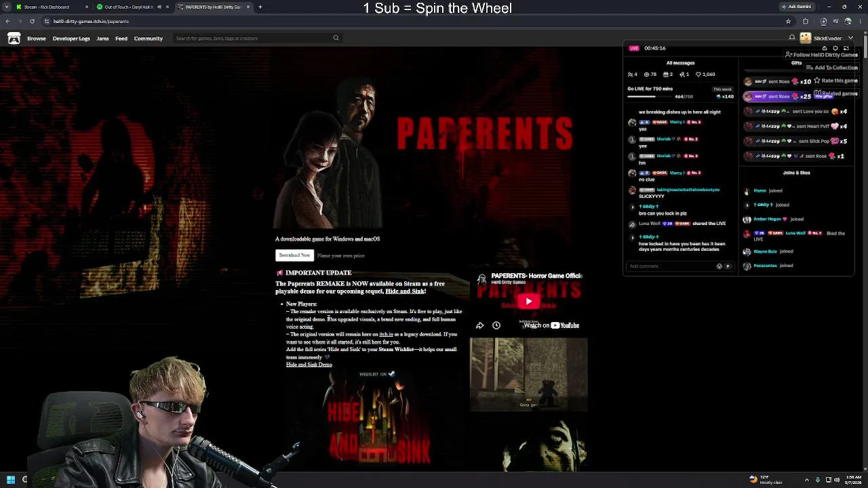868x488 pixels.
Task: Click the browser address bar URL
Action: click(91, 21)
